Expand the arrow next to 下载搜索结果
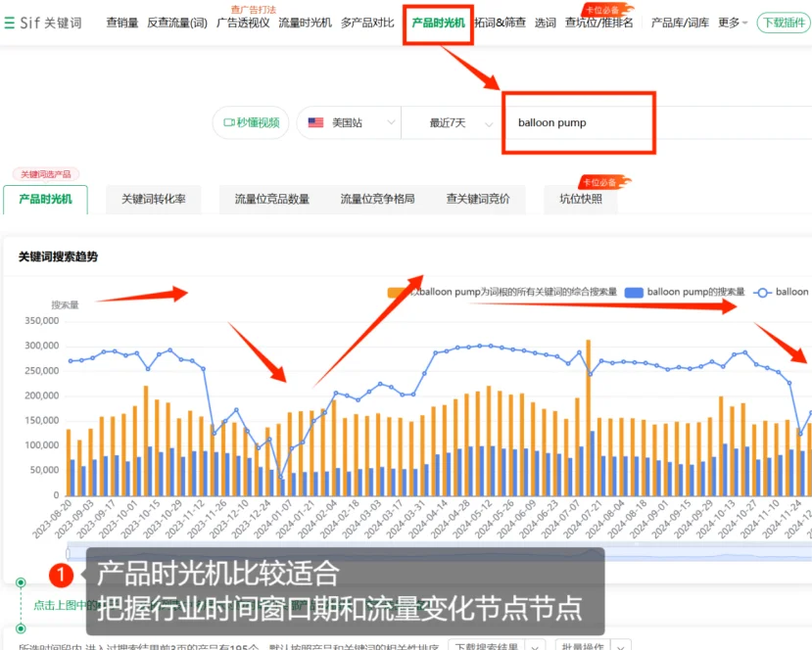The height and width of the screenshot is (650, 812). point(536,646)
